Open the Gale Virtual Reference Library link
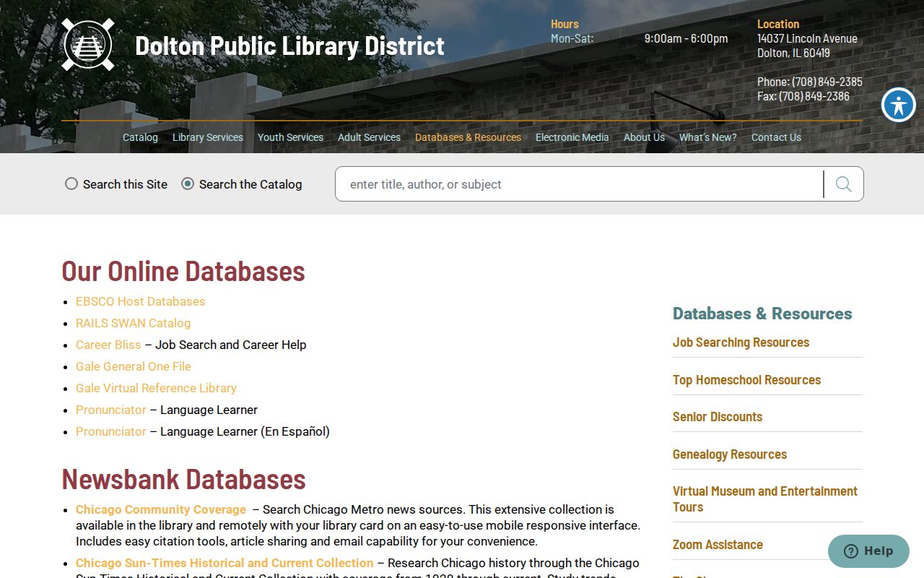 156,388
